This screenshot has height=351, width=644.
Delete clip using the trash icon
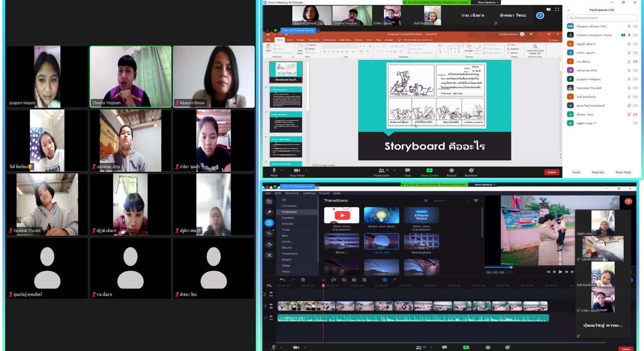pyautogui.click(x=303, y=280)
